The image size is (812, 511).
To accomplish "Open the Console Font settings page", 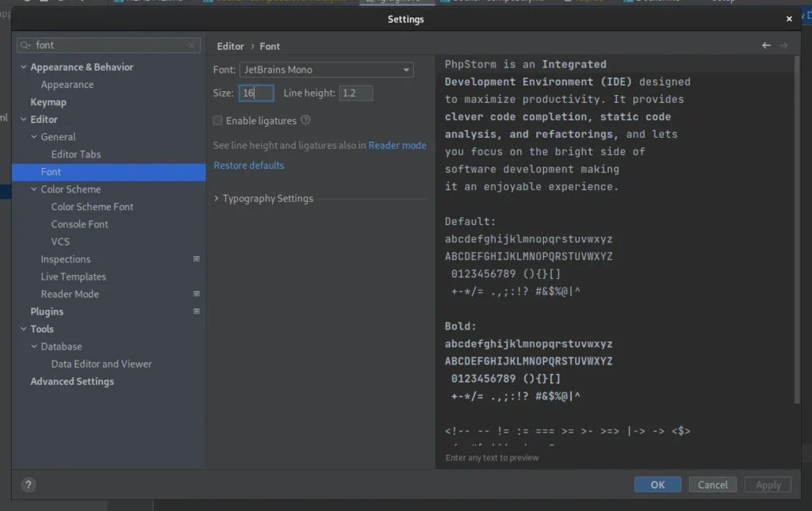I will [82, 224].
